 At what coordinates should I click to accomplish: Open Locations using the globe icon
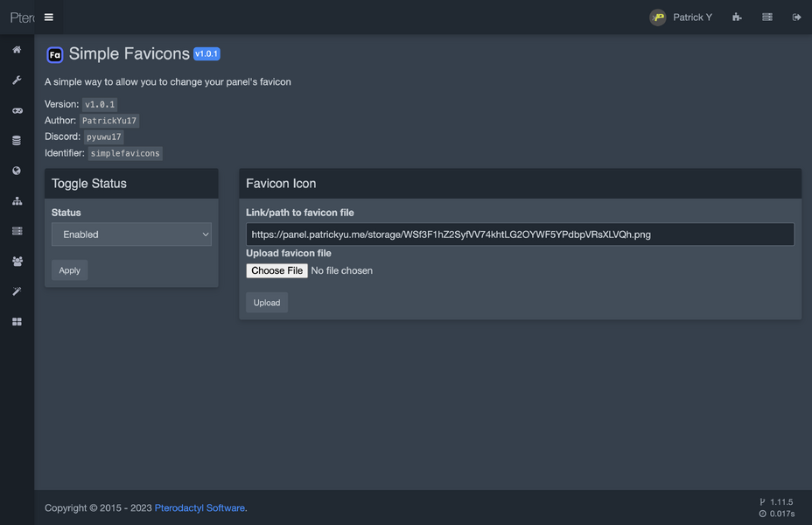17,170
